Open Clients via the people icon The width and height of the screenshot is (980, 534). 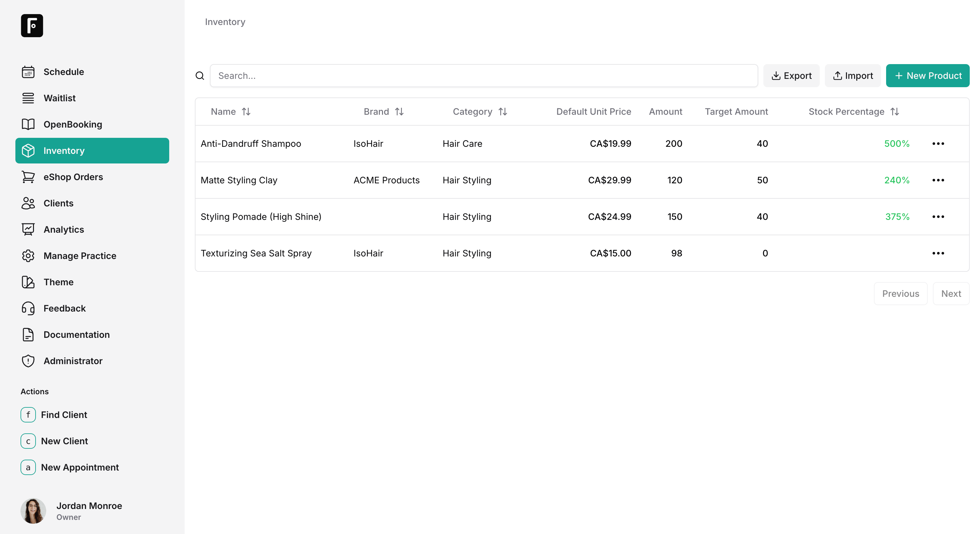pos(28,203)
